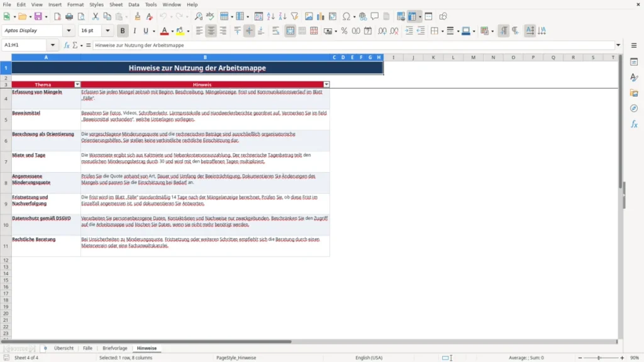
Task: Click the zoom out minus button
Action: (x=580, y=358)
